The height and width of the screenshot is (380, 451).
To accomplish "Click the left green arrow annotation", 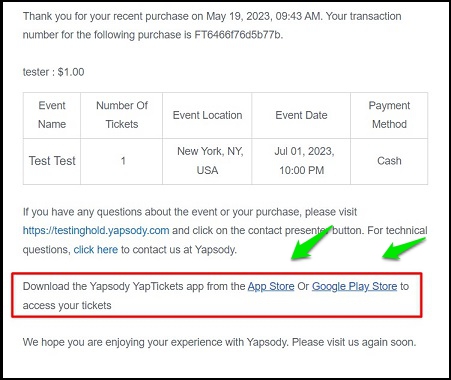I will pyautogui.click(x=311, y=243).
